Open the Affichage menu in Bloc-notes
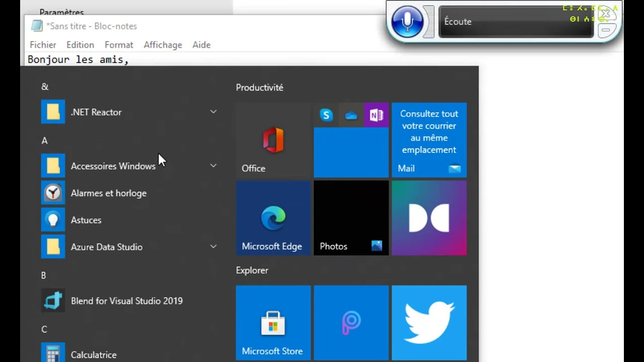The height and width of the screenshot is (362, 644). 163,45
